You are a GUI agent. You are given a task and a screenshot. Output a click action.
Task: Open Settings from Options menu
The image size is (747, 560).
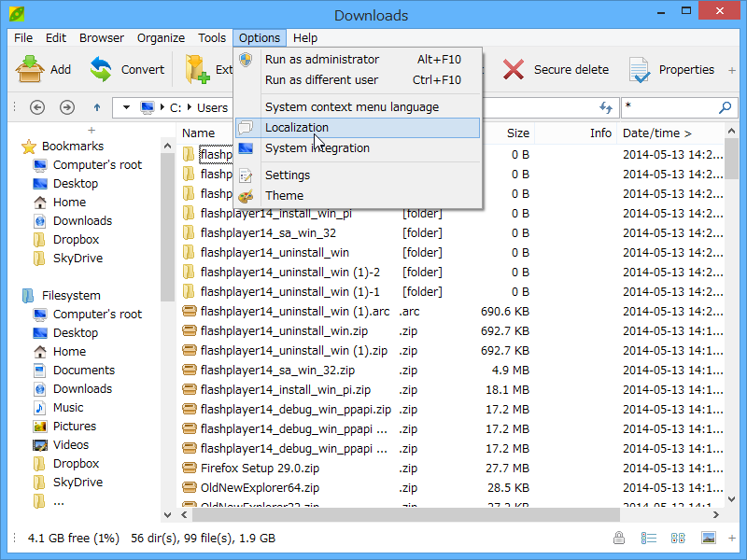pos(358,175)
